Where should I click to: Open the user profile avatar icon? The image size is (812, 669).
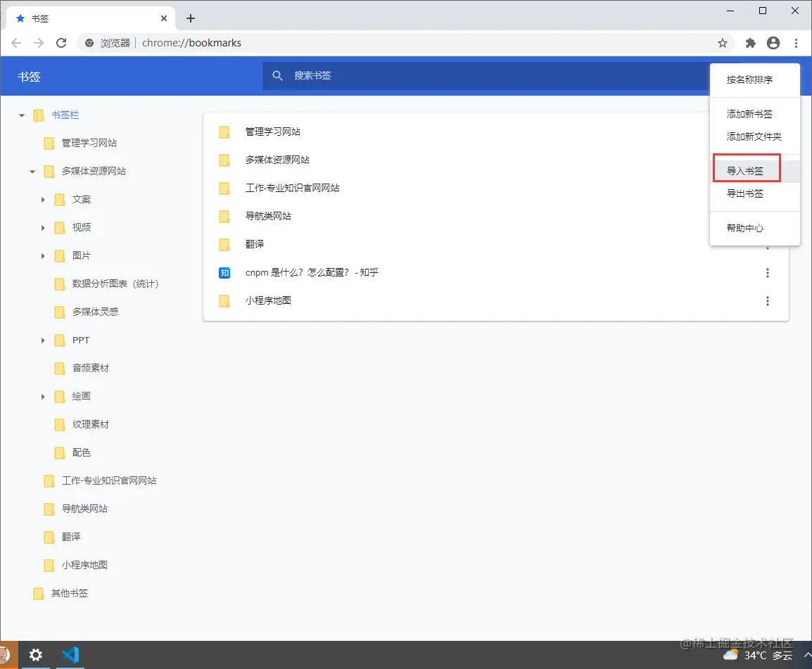point(773,43)
